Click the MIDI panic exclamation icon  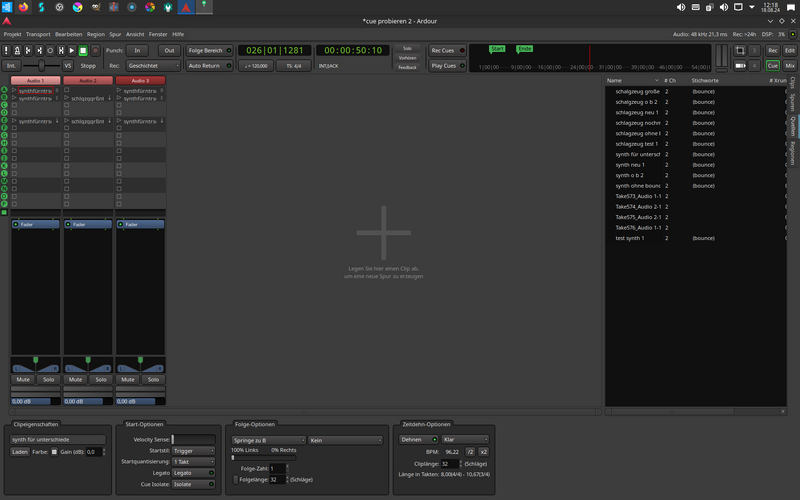tap(6, 51)
